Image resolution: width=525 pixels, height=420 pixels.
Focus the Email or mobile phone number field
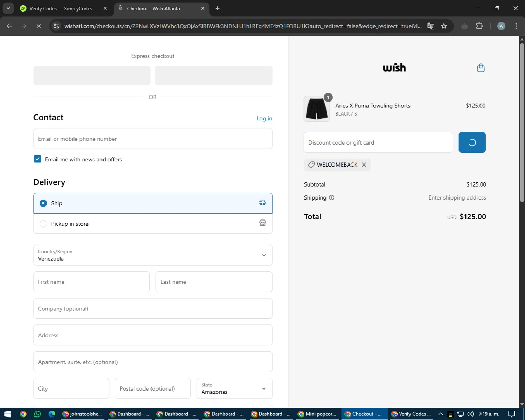[153, 139]
